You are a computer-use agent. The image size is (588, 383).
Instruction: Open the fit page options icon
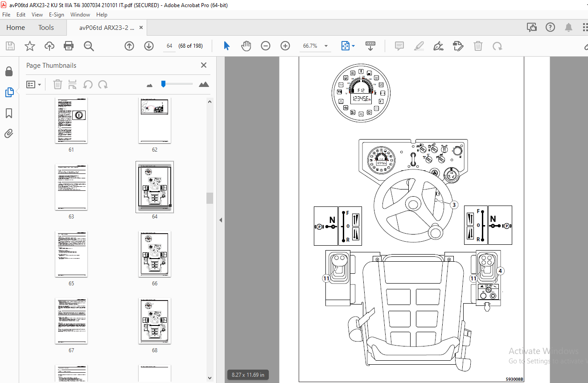click(345, 46)
